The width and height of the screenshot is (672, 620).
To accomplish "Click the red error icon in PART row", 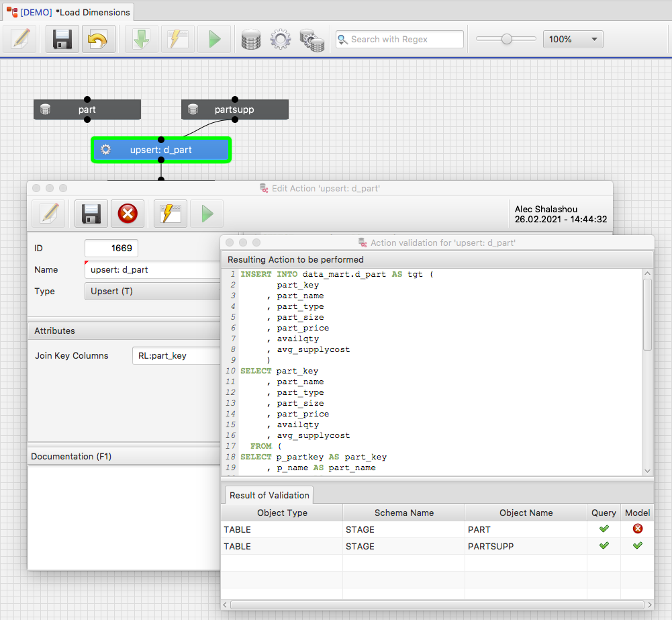I will click(637, 529).
